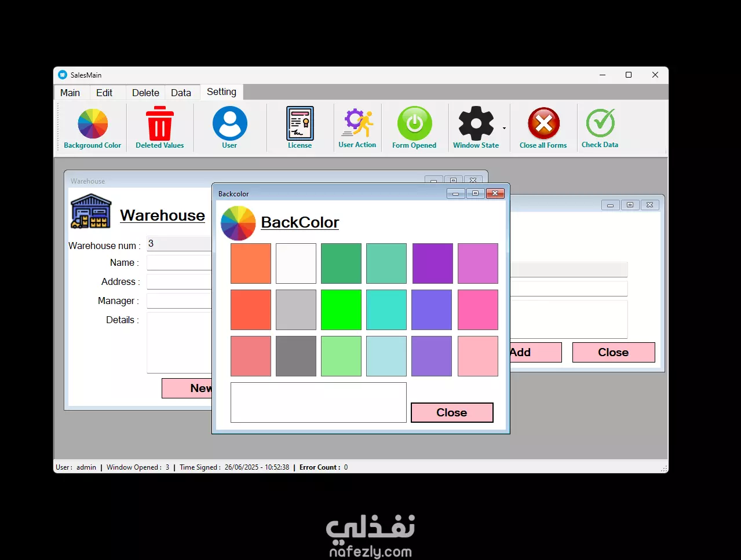Pick the turquoise swatch
The image size is (741, 560).
click(x=386, y=310)
